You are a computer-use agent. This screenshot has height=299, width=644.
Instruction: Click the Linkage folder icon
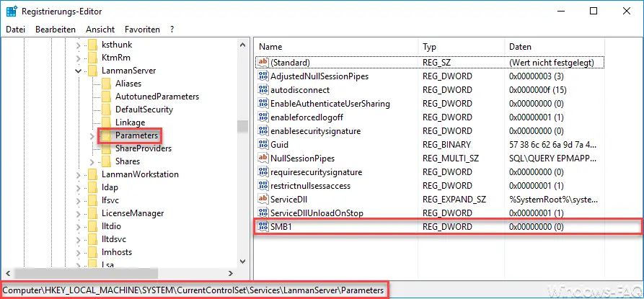[107, 122]
